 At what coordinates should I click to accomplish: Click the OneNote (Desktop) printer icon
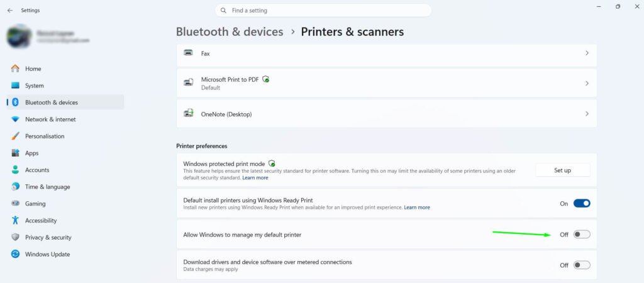coord(188,113)
